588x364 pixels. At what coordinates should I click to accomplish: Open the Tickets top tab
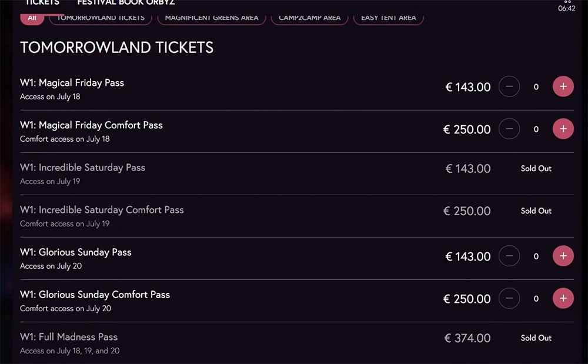[42, 3]
